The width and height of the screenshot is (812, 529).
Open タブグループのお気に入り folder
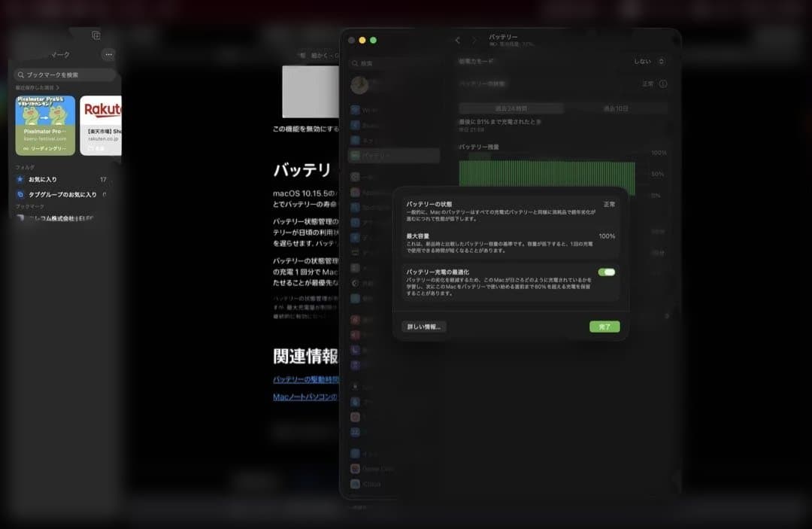(62, 194)
